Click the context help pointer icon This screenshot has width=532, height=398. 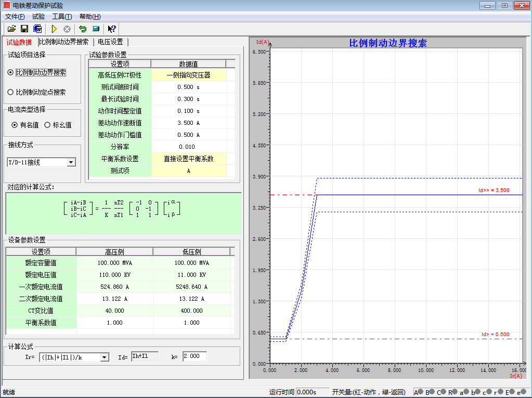click(x=112, y=29)
